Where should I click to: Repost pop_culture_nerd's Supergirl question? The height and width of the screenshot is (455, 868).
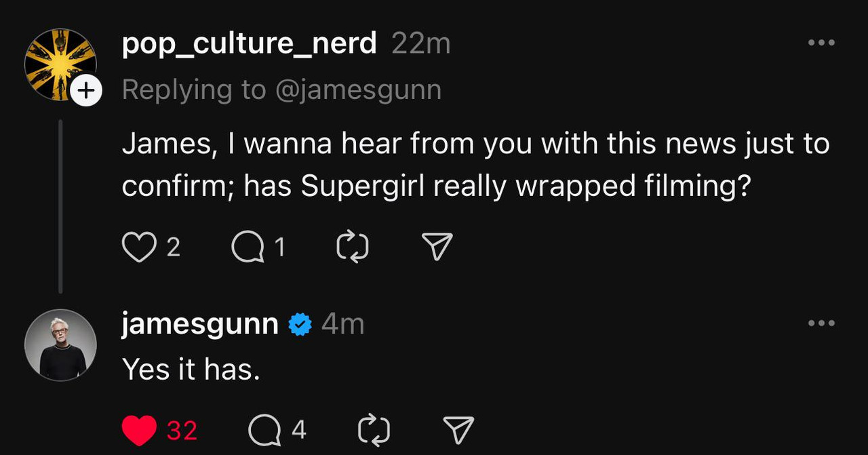pos(353,248)
